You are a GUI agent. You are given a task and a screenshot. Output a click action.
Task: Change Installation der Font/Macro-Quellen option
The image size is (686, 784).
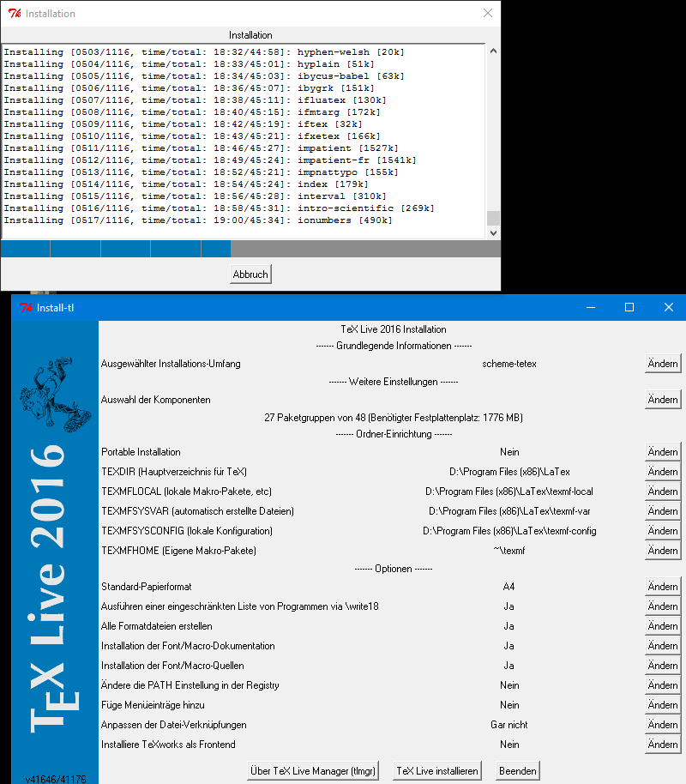click(663, 666)
